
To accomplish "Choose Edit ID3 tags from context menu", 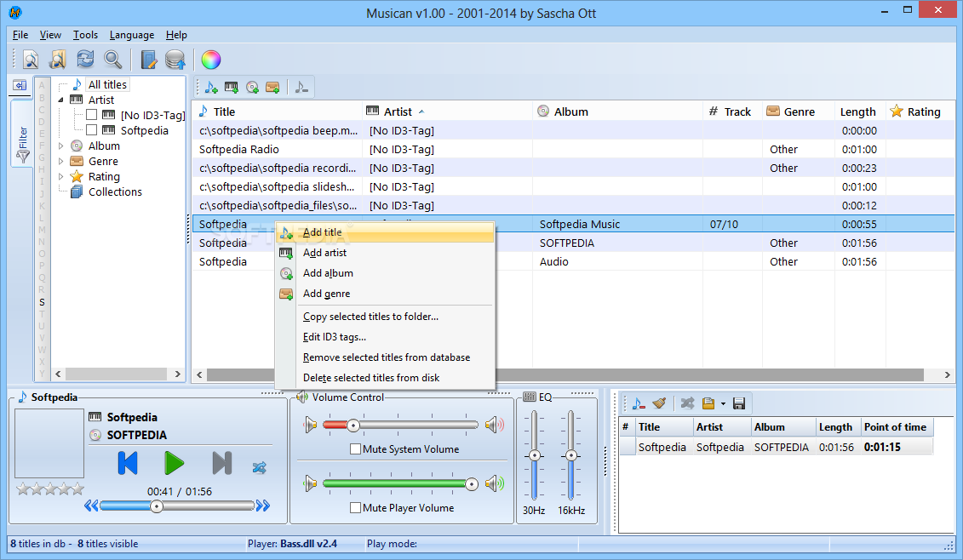I will [385, 336].
